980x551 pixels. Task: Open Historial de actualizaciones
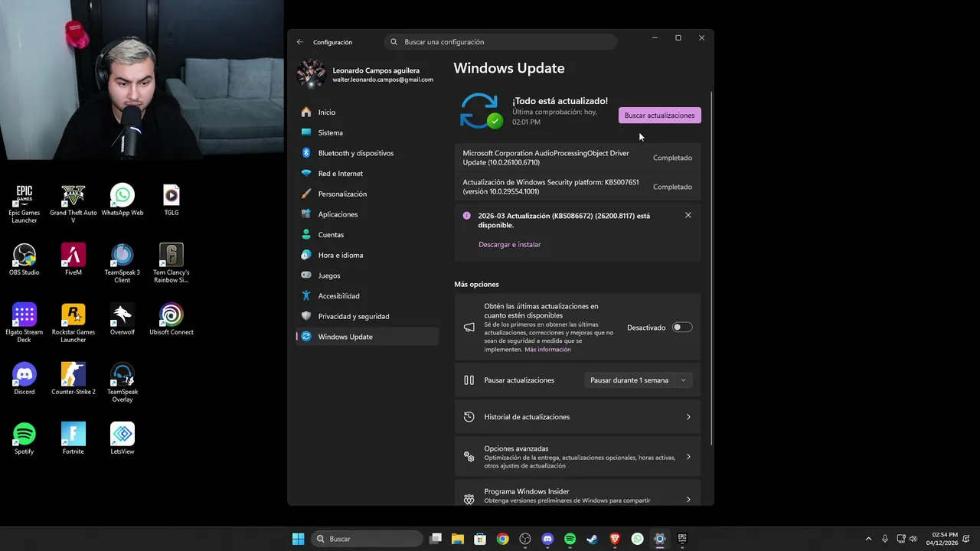coord(577,417)
